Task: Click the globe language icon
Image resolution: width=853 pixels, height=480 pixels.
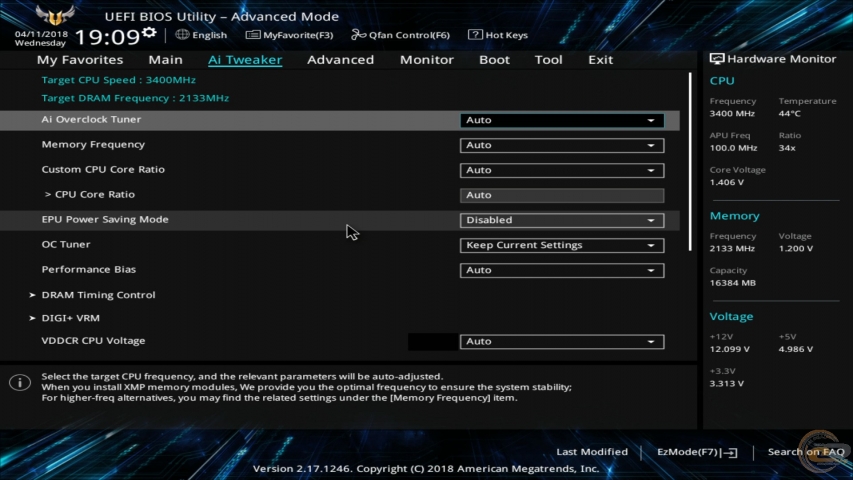Action: point(182,35)
